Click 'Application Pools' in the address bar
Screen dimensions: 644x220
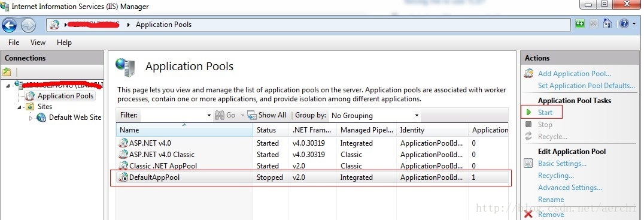click(163, 25)
